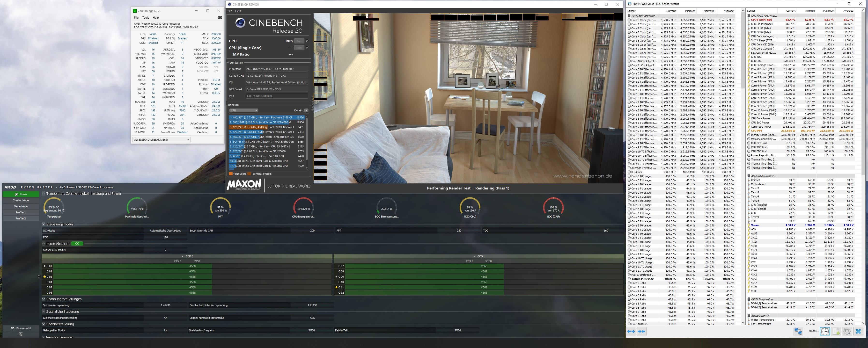Toggle the CPU test checkbox in Cinebench
Viewport: 868px width, 348px height.
pos(307,41)
